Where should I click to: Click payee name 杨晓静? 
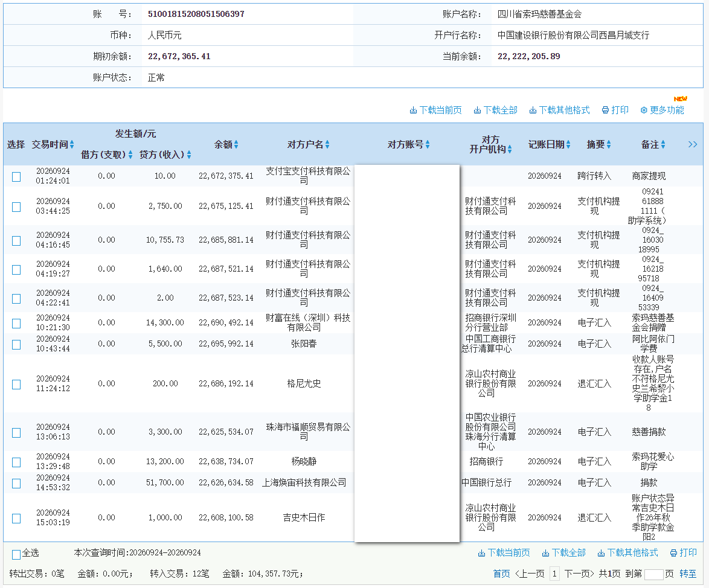(x=304, y=461)
